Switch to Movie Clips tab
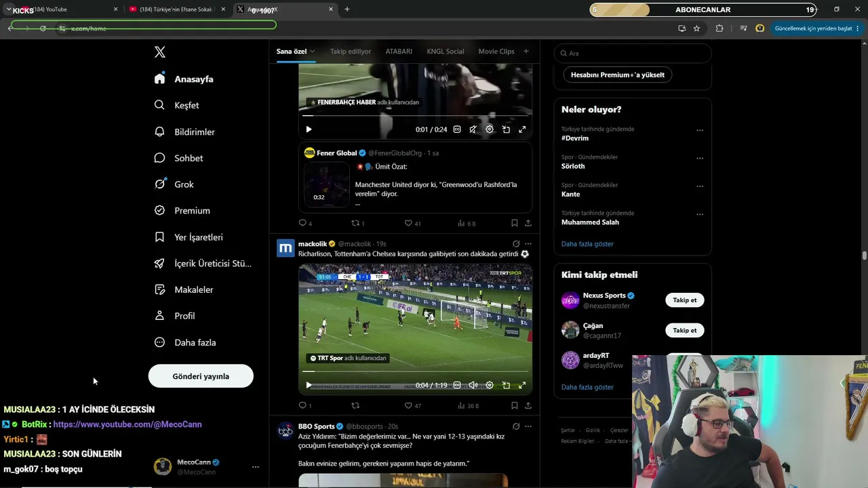This screenshot has height=488, width=868. click(496, 52)
